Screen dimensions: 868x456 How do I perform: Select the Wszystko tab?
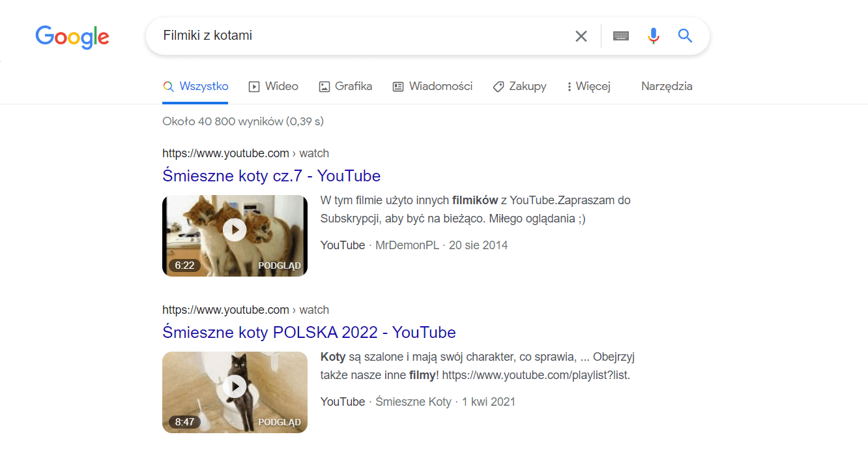point(195,86)
